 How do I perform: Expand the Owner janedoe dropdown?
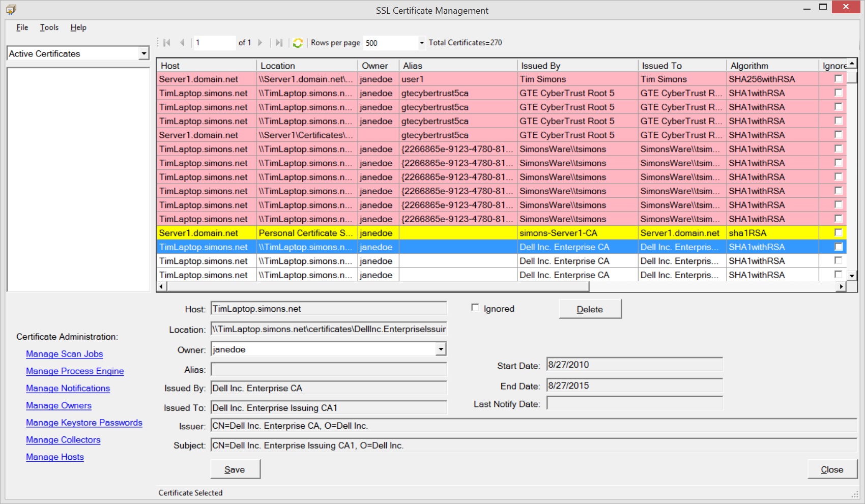(x=441, y=349)
